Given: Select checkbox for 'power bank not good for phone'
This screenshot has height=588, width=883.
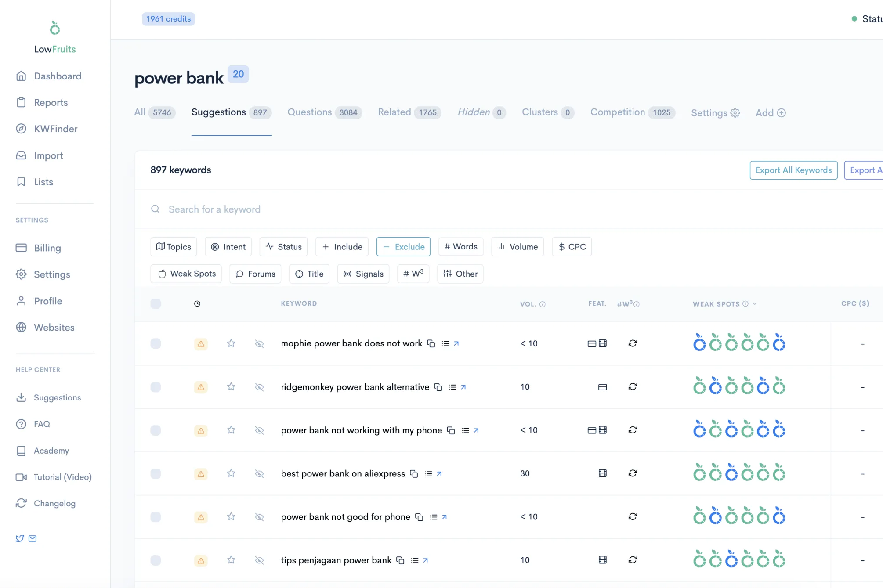Looking at the screenshot, I should [156, 517].
